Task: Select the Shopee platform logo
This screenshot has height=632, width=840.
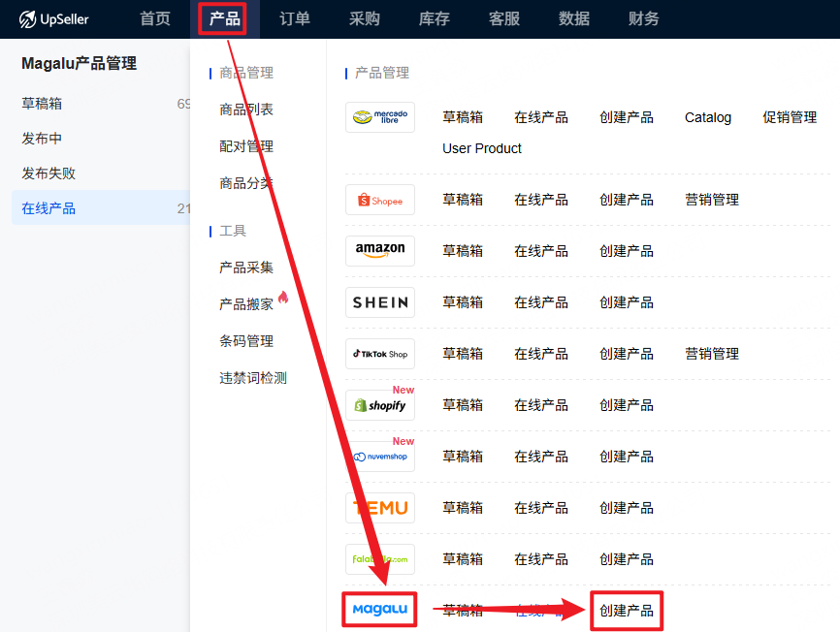Action: (380, 200)
